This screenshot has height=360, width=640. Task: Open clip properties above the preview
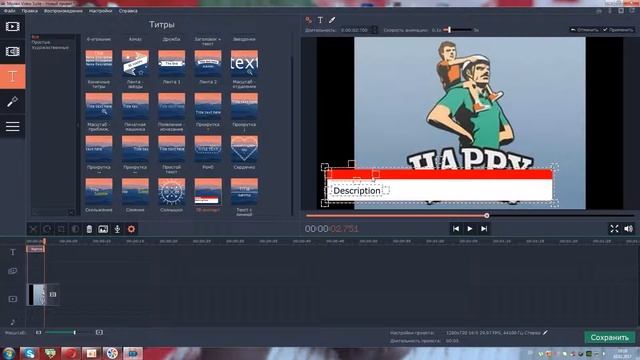coord(309,20)
